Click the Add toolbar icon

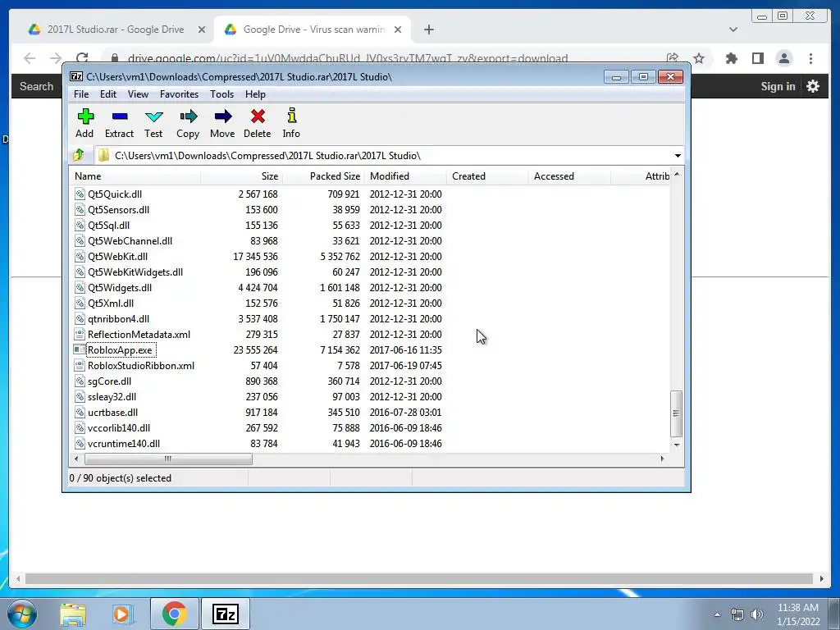pos(85,116)
